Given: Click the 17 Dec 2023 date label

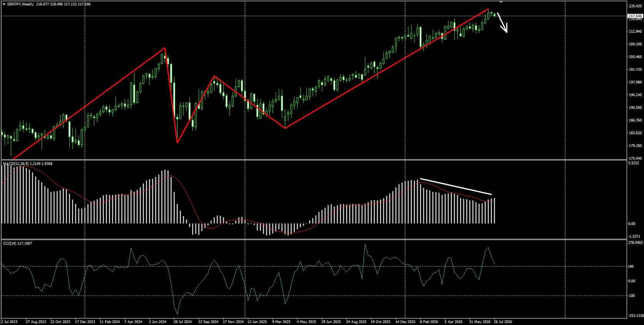Looking at the screenshot, I should tap(85, 322).
